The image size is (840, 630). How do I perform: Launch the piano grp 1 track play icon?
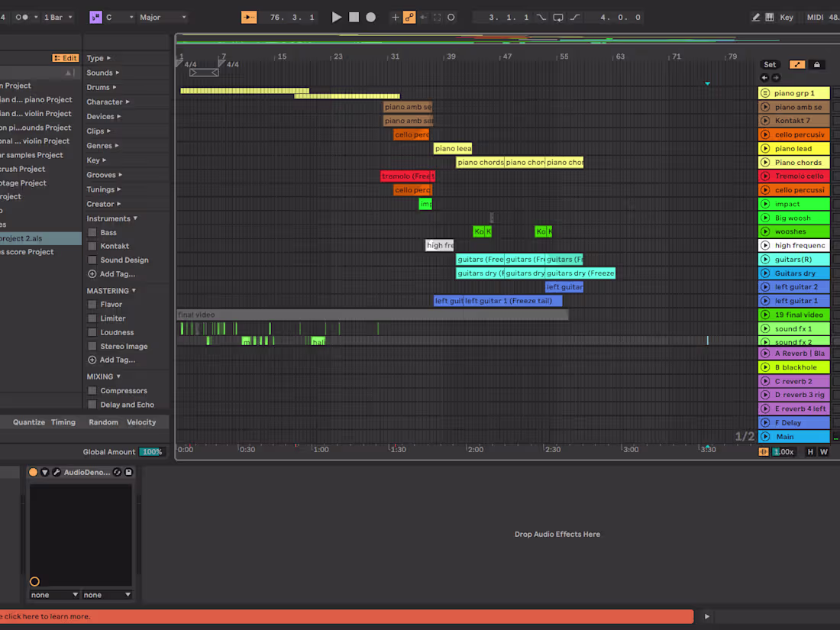[765, 92]
